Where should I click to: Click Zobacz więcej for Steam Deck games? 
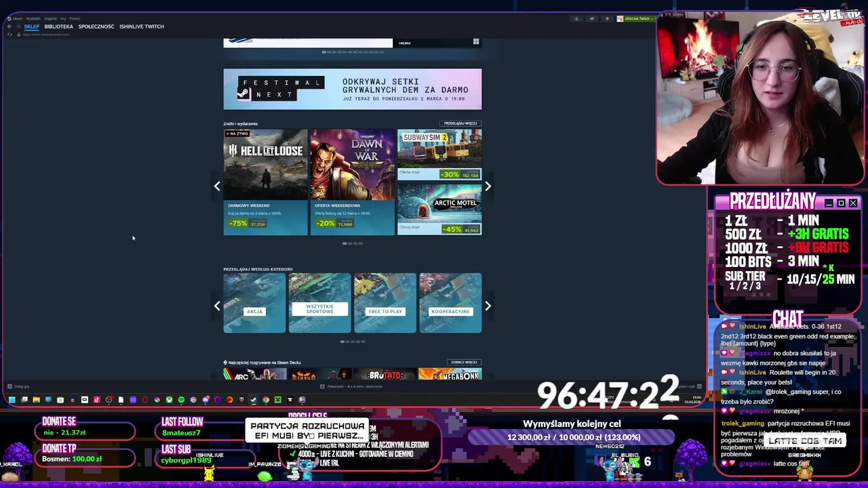(465, 362)
